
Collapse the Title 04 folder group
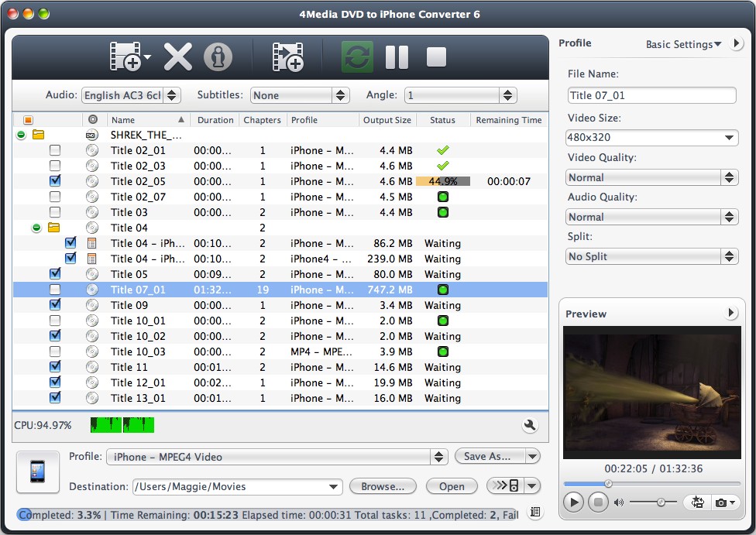click(36, 228)
